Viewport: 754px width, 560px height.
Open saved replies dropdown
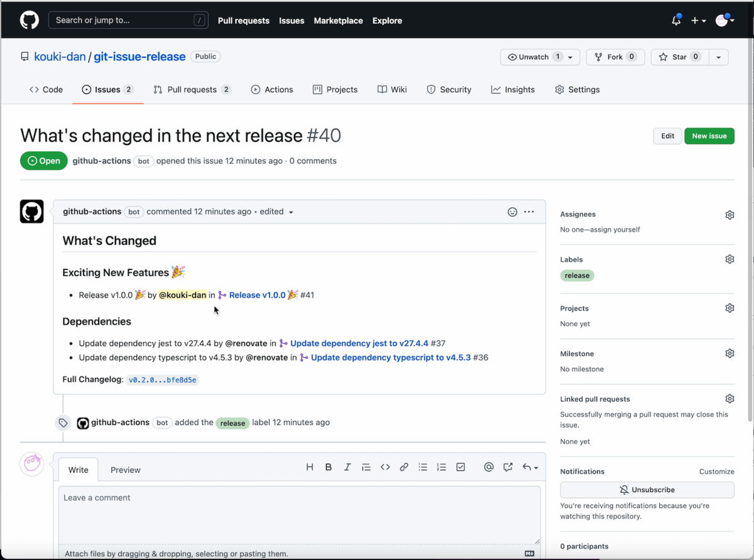pos(530,467)
